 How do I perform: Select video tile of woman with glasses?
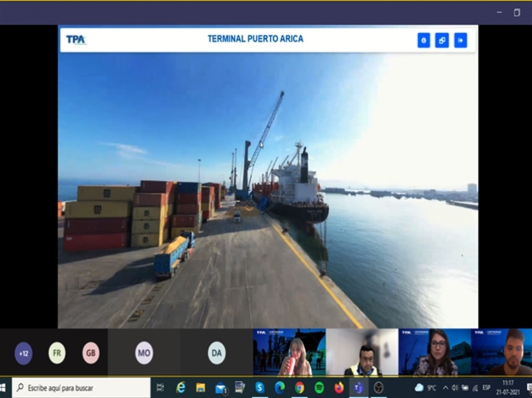(x=435, y=352)
